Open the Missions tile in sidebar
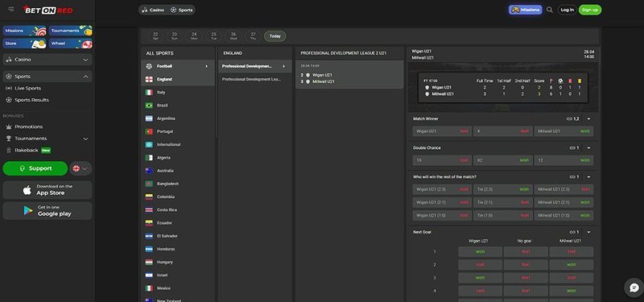Image resolution: width=644 pixels, height=302 pixels. coord(25,31)
